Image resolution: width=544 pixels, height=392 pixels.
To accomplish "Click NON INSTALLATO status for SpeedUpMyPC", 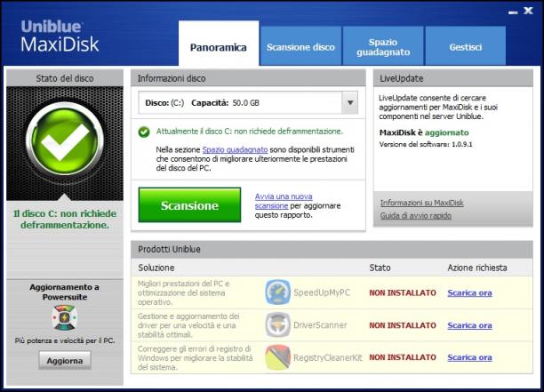I will [x=403, y=292].
